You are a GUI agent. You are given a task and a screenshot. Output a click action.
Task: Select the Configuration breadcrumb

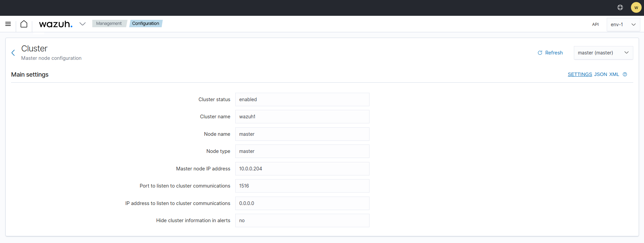click(145, 24)
